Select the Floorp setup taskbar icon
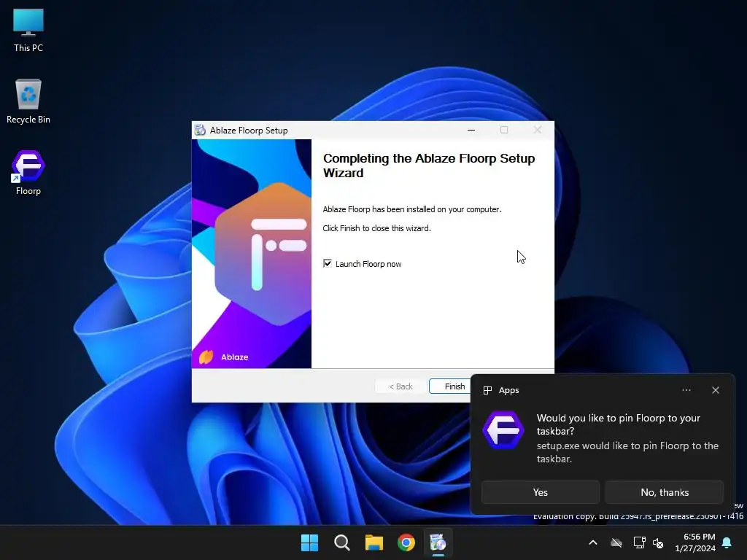Image resolution: width=747 pixels, height=560 pixels. (x=438, y=542)
